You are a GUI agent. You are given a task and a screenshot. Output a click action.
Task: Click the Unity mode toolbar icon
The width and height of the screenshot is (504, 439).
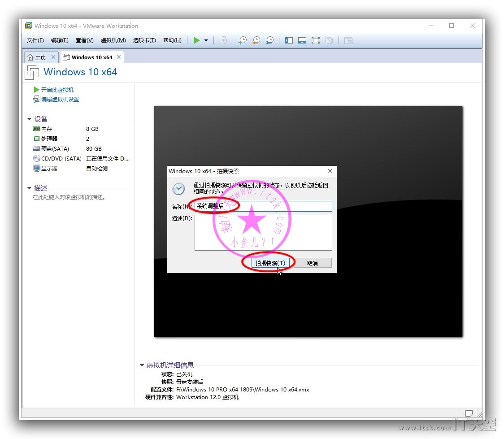(329, 40)
